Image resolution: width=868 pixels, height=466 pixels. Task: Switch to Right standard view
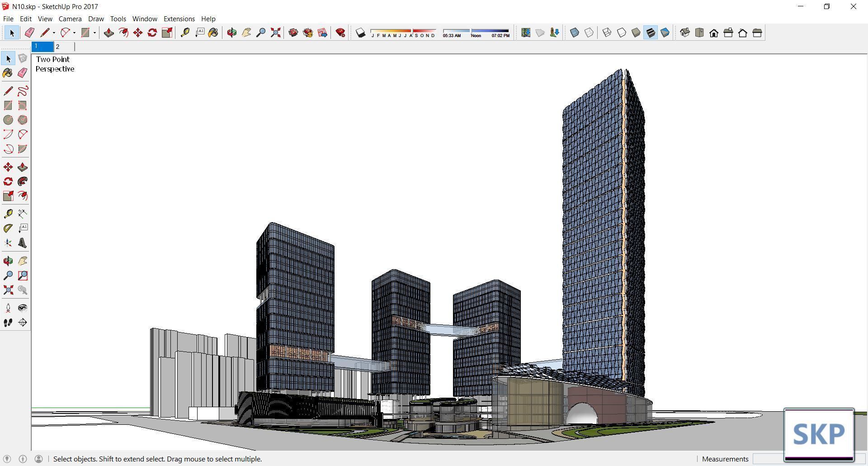(728, 33)
